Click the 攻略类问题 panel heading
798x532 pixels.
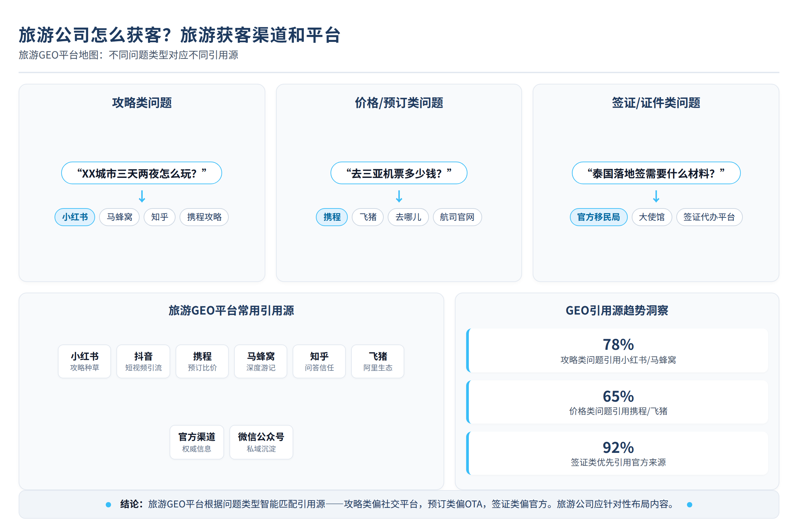[x=142, y=103]
